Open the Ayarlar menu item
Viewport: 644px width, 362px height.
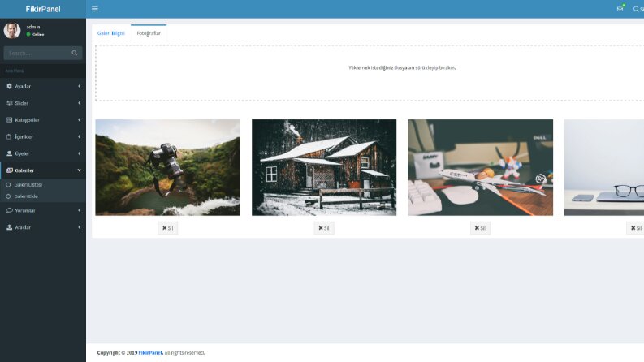coord(43,86)
